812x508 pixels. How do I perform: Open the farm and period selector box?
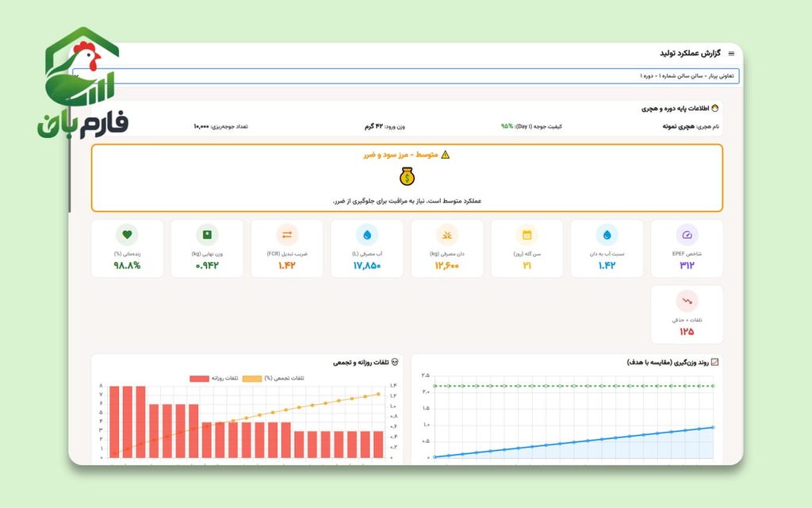click(406, 75)
